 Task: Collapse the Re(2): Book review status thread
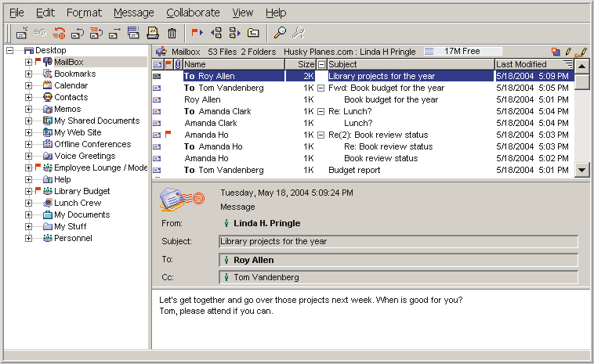pos(321,135)
